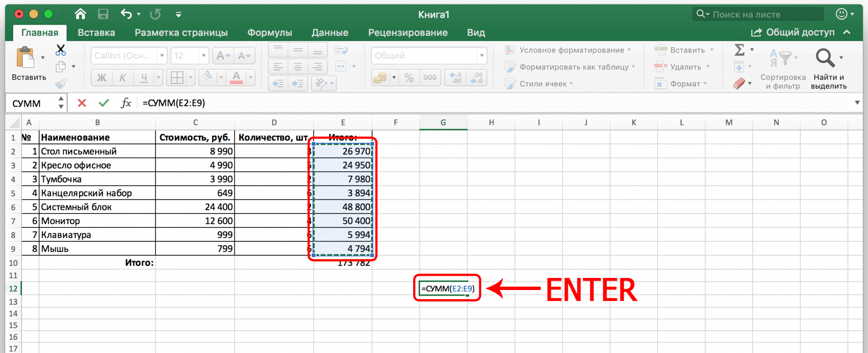Image resolution: width=868 pixels, height=353 pixels.
Task: Toggle bold Ж formatting
Action: [x=102, y=78]
